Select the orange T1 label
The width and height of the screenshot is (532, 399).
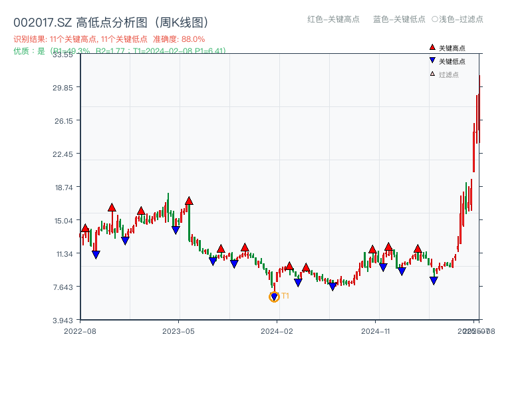coord(285,296)
